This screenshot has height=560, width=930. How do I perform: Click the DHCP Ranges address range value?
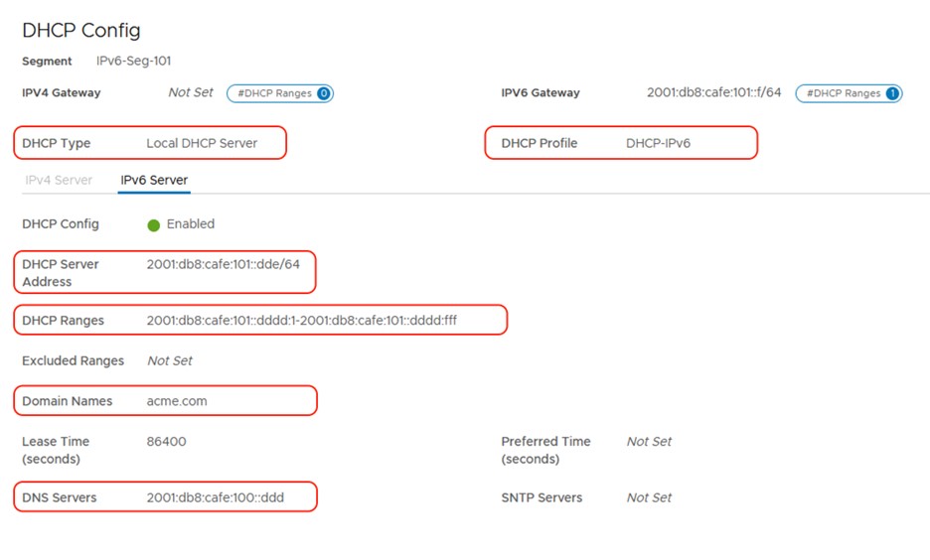(302, 321)
